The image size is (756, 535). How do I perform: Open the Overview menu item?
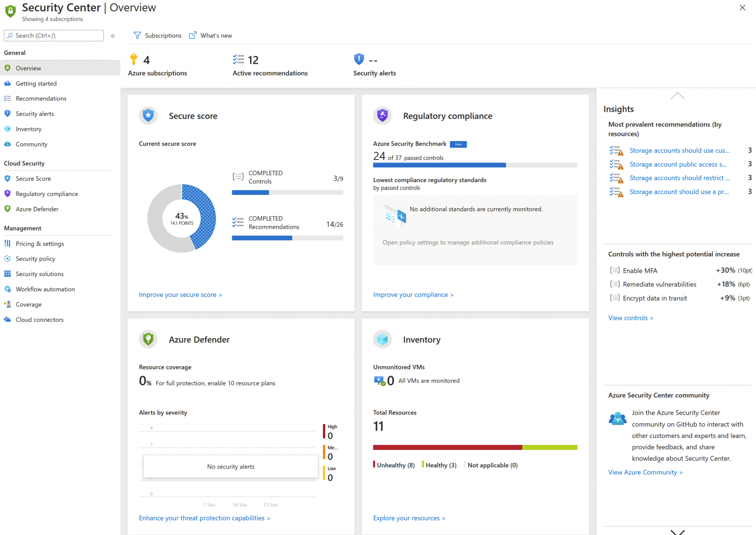click(60, 68)
